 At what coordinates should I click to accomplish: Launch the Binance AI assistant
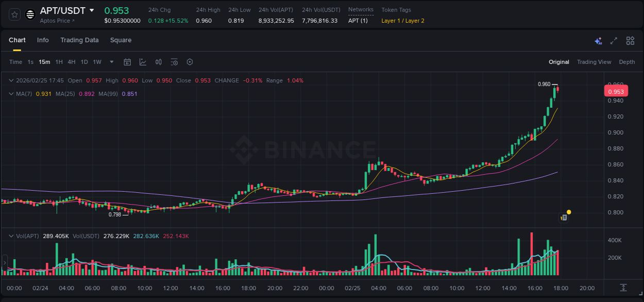(x=598, y=40)
